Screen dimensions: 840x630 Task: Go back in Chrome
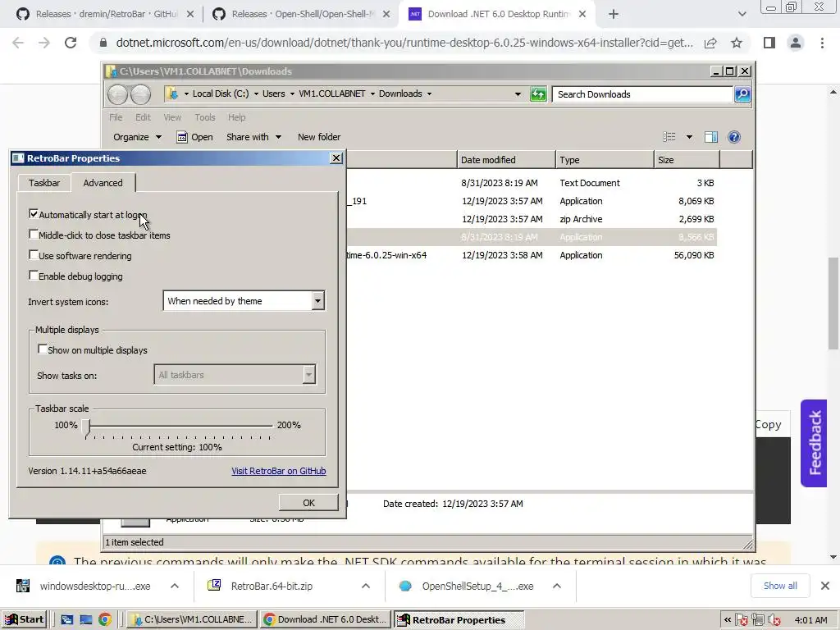tap(18, 43)
